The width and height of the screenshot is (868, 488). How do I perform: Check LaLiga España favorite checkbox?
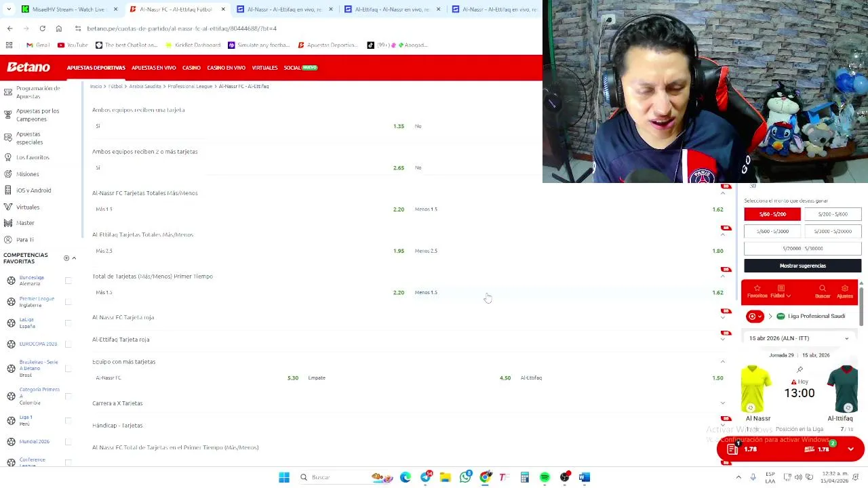(68, 323)
